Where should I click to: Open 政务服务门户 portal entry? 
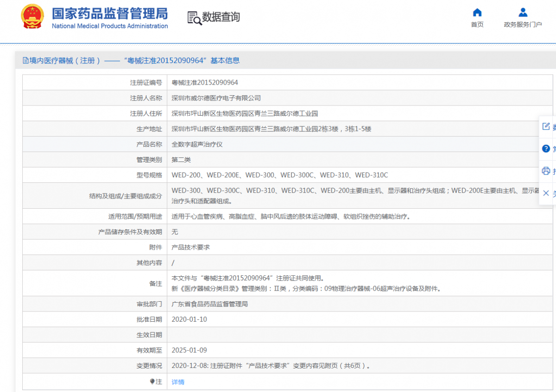click(x=523, y=25)
